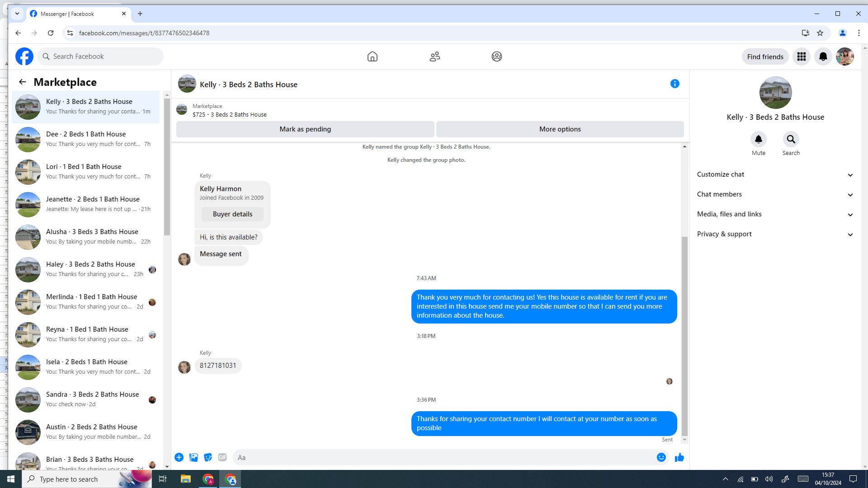This screenshot has width=868, height=488.
Task: Open File Explorer from the taskbar
Action: click(x=185, y=479)
